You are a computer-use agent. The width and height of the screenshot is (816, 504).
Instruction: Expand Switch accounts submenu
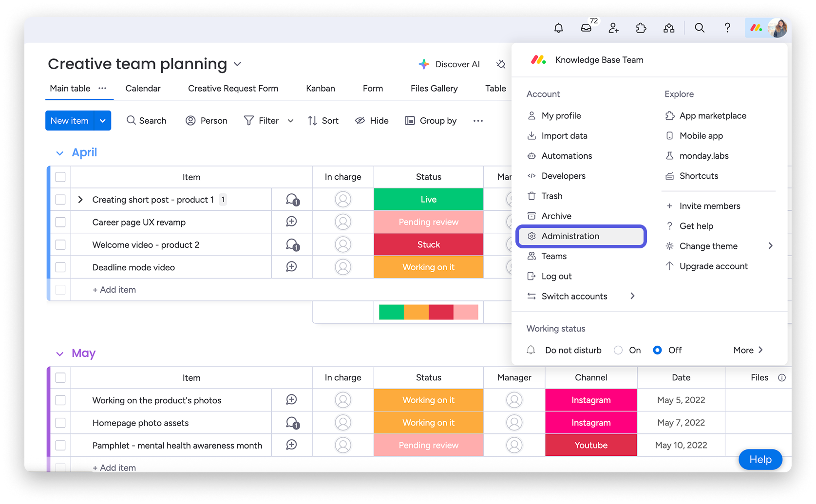tap(632, 296)
